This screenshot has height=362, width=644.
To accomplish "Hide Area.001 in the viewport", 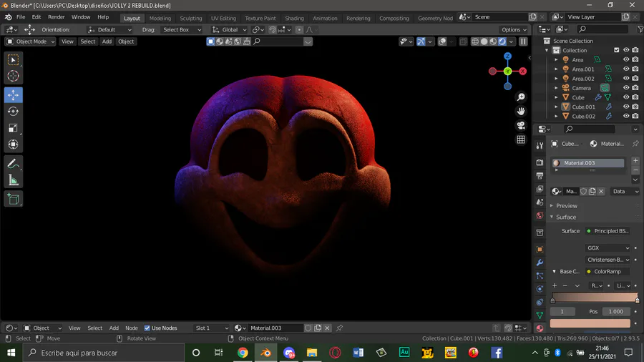I will tap(626, 69).
